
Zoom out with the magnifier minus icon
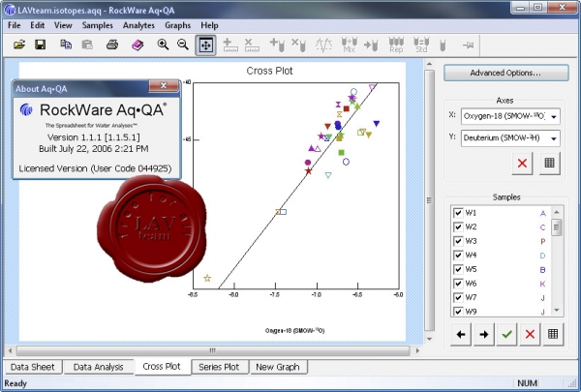tap(183, 45)
